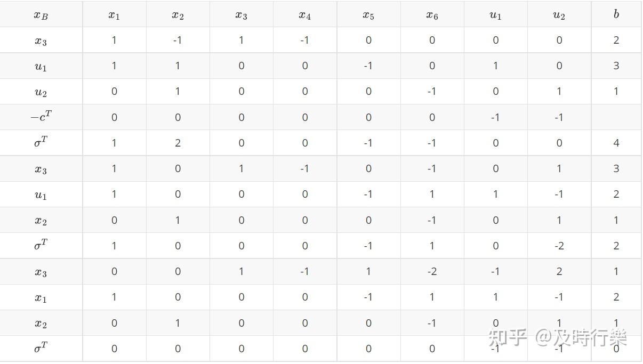Select the x4 column header
This screenshot has height=364, width=643.
[304, 15]
